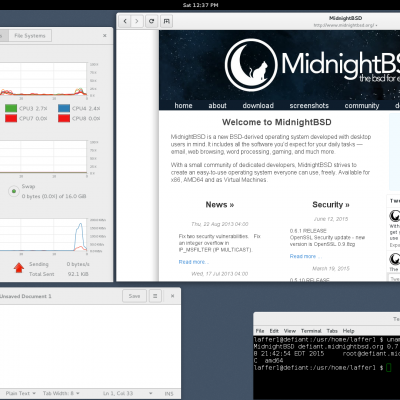Click the second tweet avatar in sidebar
The height and width of the screenshot is (400, 400).
[x=395, y=259]
